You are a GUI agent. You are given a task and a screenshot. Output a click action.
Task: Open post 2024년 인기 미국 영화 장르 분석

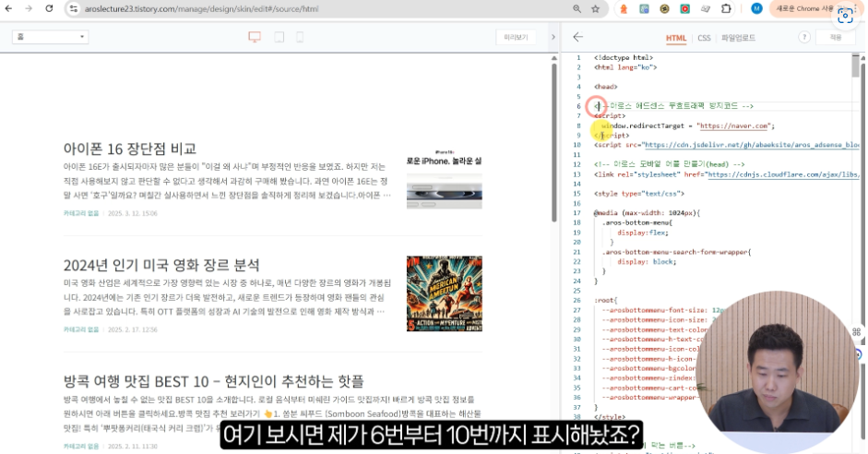tap(161, 265)
